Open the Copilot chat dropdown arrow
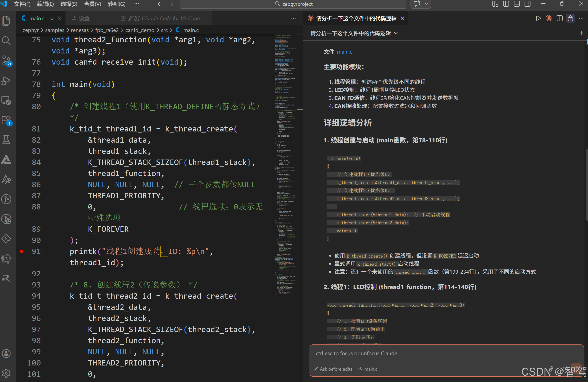This screenshot has width=588, height=382. tap(426, 4)
